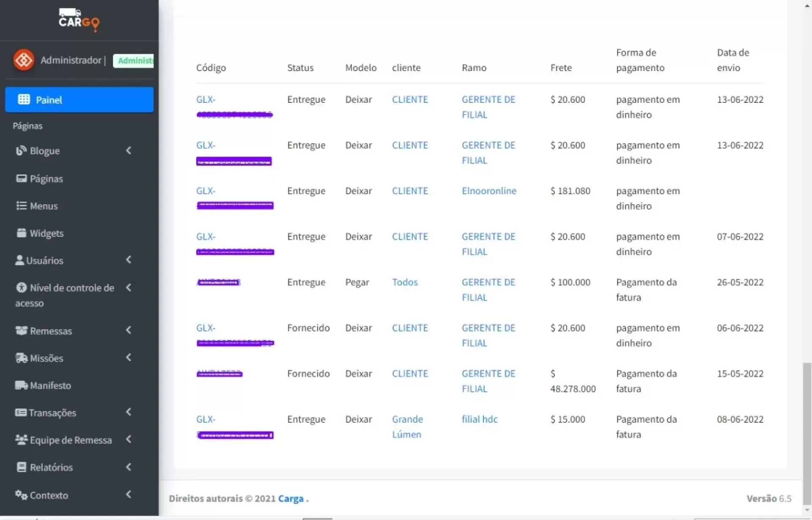The height and width of the screenshot is (520, 812).
Task: Expand the Transações submenu chevron
Action: click(x=129, y=412)
